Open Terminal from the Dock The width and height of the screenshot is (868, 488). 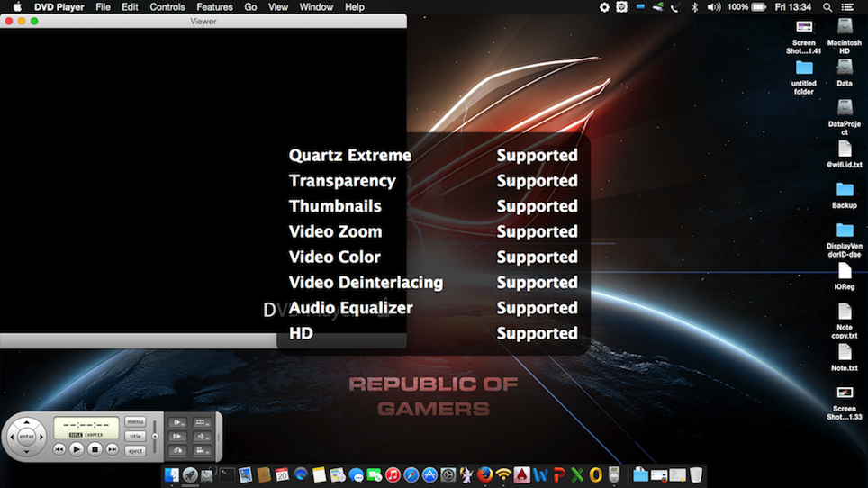[x=227, y=474]
